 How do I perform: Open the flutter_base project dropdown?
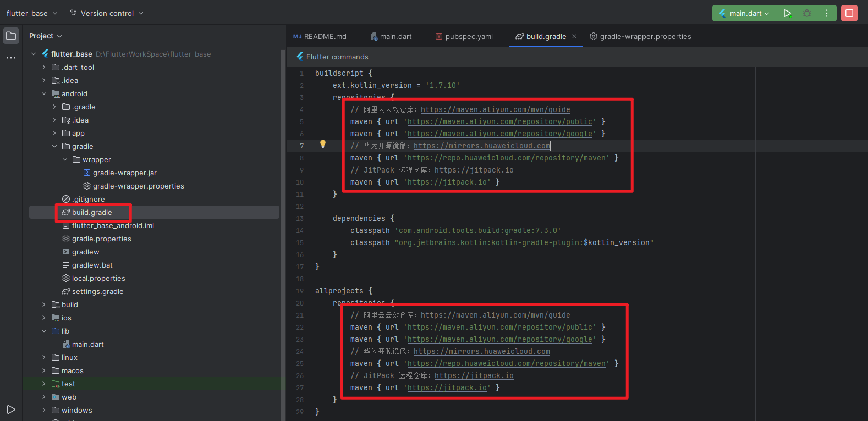(32, 13)
